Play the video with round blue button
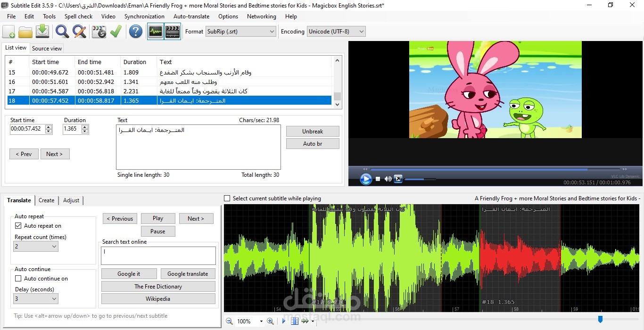The image size is (644, 330). (x=366, y=179)
